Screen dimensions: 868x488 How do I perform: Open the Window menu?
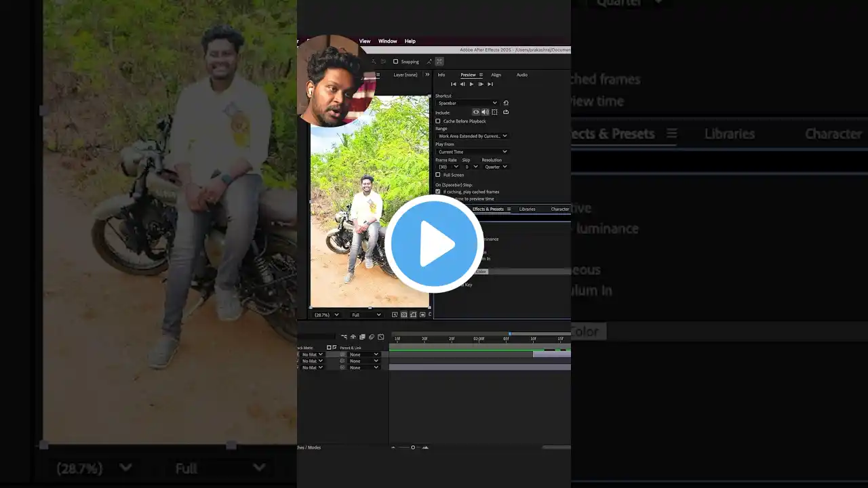click(x=388, y=41)
